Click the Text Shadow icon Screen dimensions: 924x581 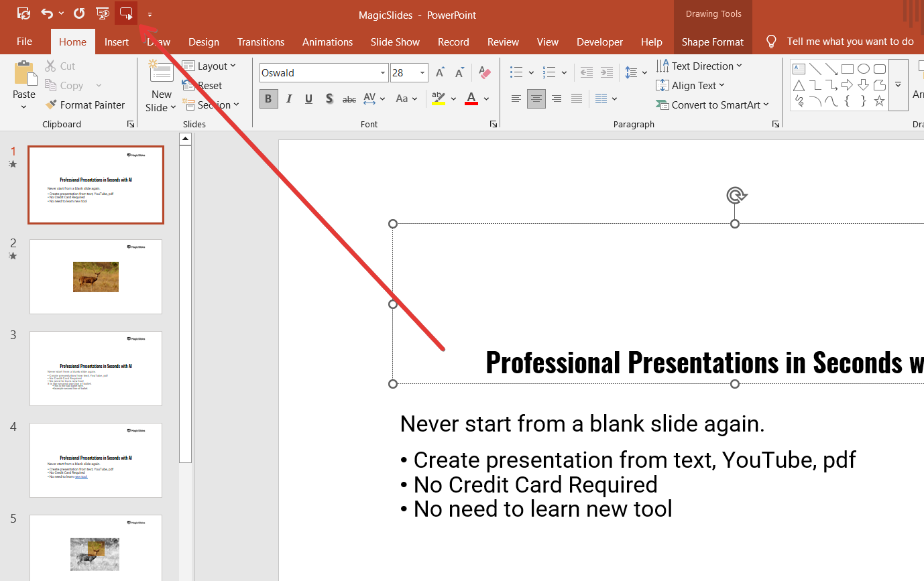tap(329, 99)
